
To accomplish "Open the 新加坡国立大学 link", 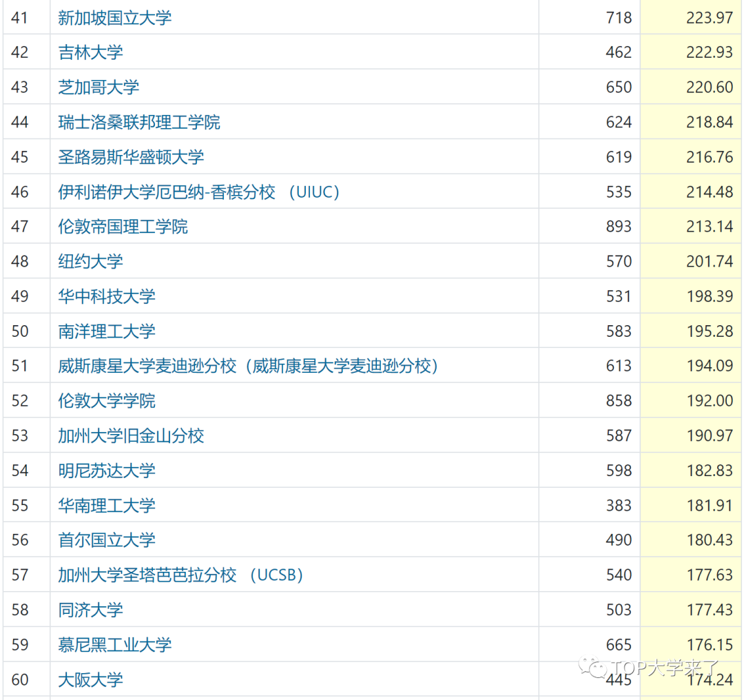I will (114, 18).
